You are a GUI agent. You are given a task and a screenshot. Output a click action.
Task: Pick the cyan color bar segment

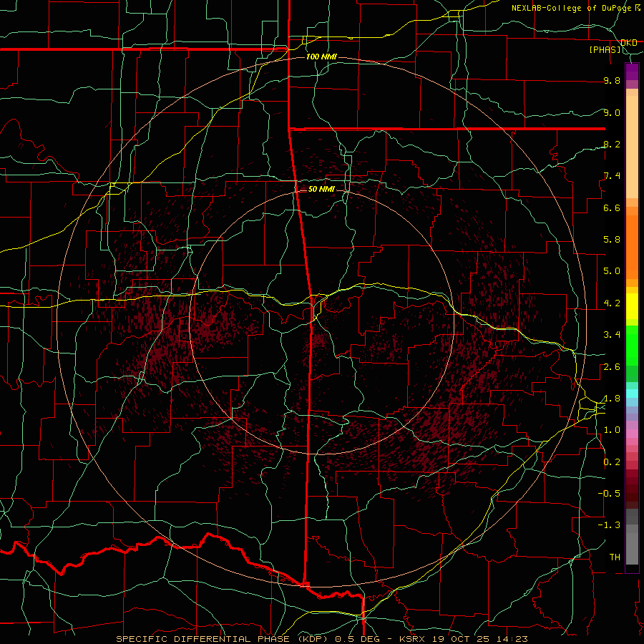click(632, 394)
